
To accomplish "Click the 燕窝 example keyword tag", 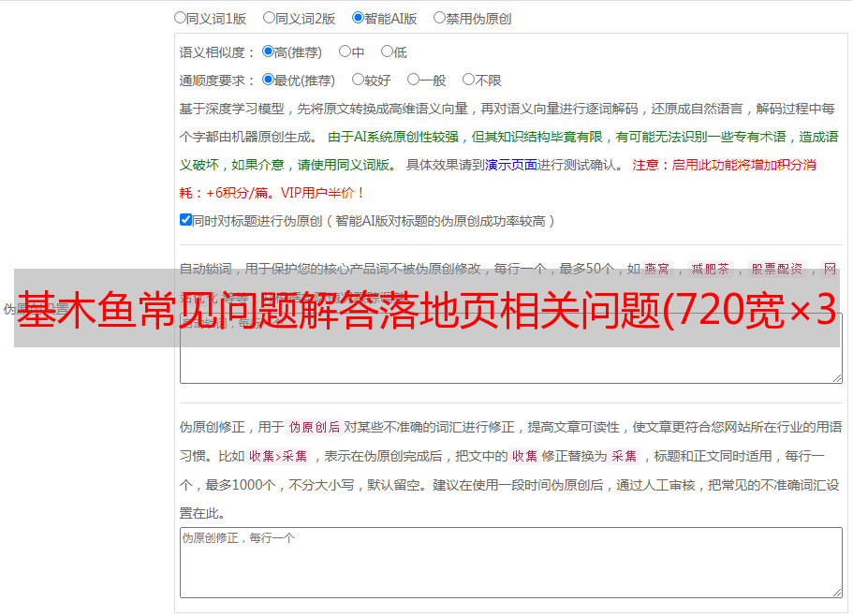I will (657, 269).
